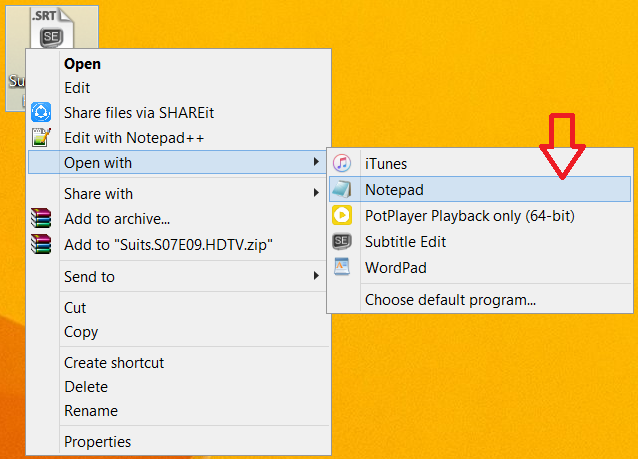This screenshot has width=638, height=459.
Task: Click Delete in the context menu
Action: 85,386
